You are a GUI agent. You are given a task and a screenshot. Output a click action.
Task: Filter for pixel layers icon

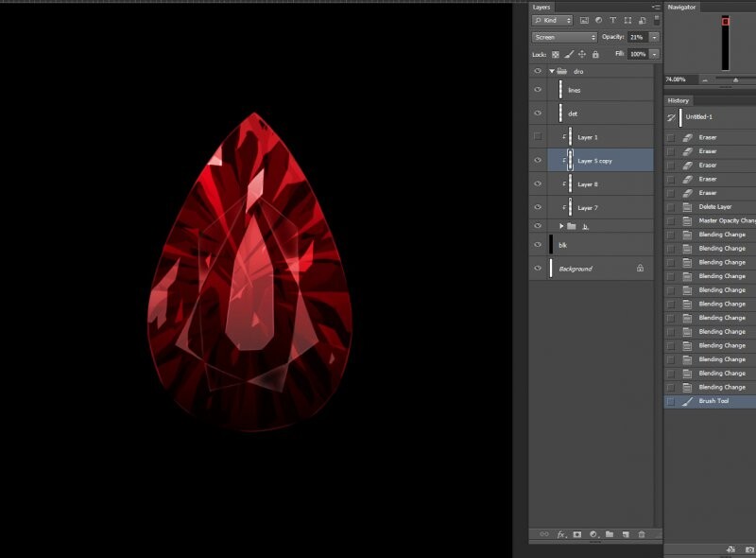[584, 20]
